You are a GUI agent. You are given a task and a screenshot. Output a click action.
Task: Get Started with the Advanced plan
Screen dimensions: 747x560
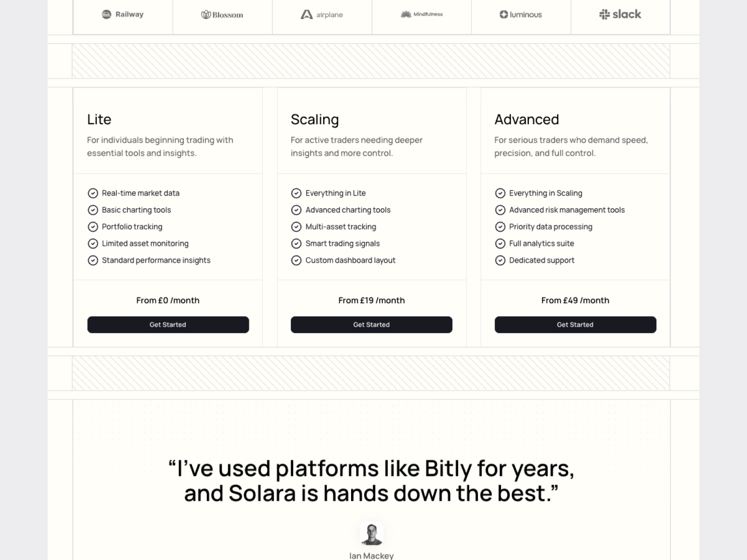(575, 325)
